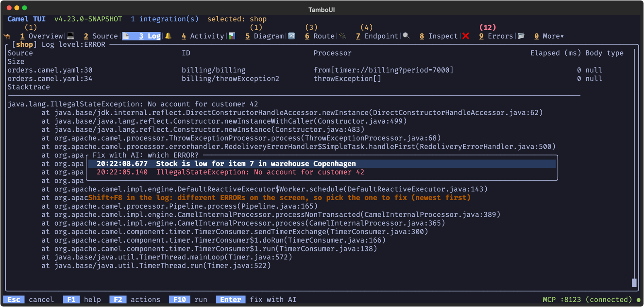Open the 4 Activity tab
This screenshot has height=307, width=644.
pos(203,36)
